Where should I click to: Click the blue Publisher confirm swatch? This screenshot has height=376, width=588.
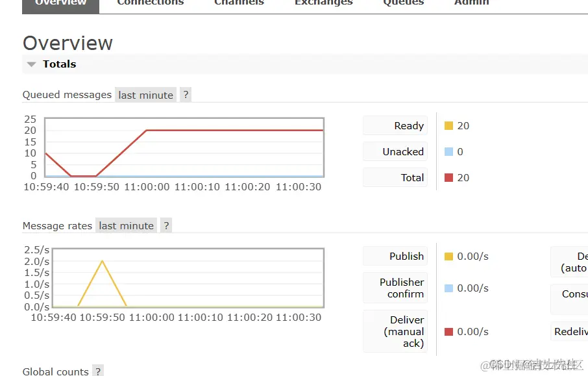[x=448, y=288]
